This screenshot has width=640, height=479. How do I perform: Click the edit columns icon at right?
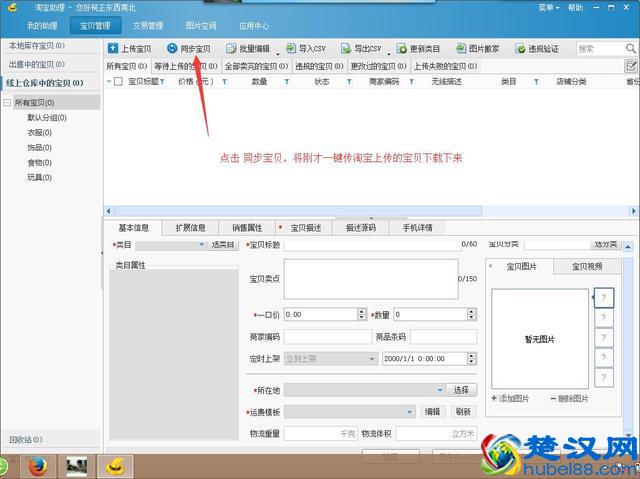[631, 66]
